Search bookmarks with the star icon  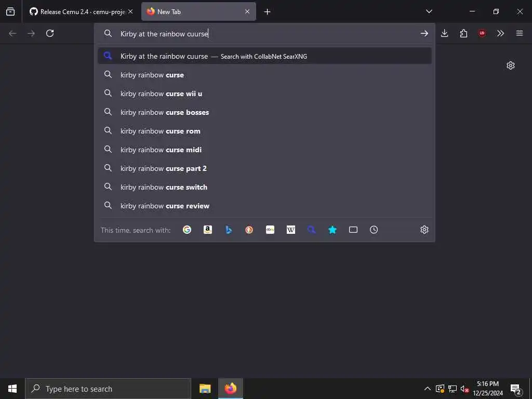click(332, 230)
